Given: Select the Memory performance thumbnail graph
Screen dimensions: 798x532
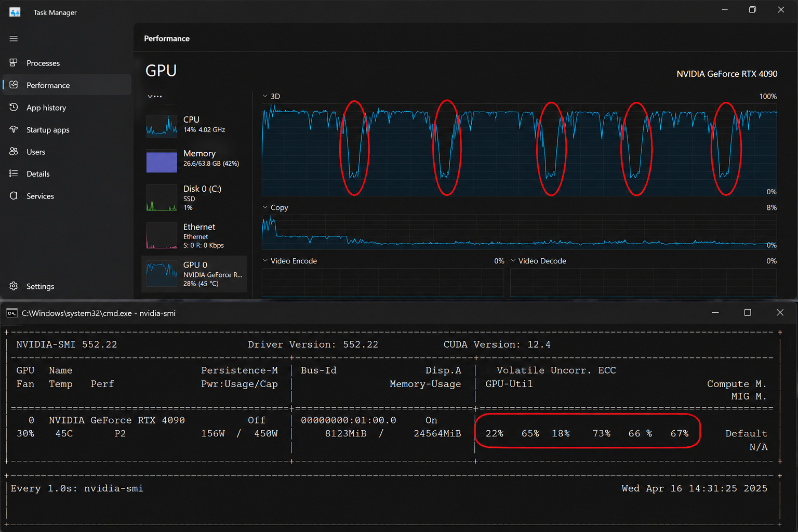Looking at the screenshot, I should click(162, 161).
